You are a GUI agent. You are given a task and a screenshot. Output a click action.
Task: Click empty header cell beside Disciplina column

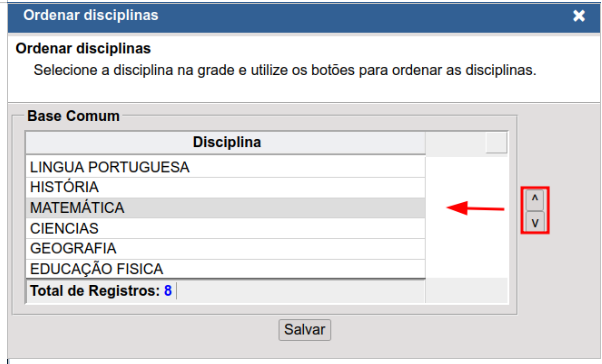[x=455, y=142]
